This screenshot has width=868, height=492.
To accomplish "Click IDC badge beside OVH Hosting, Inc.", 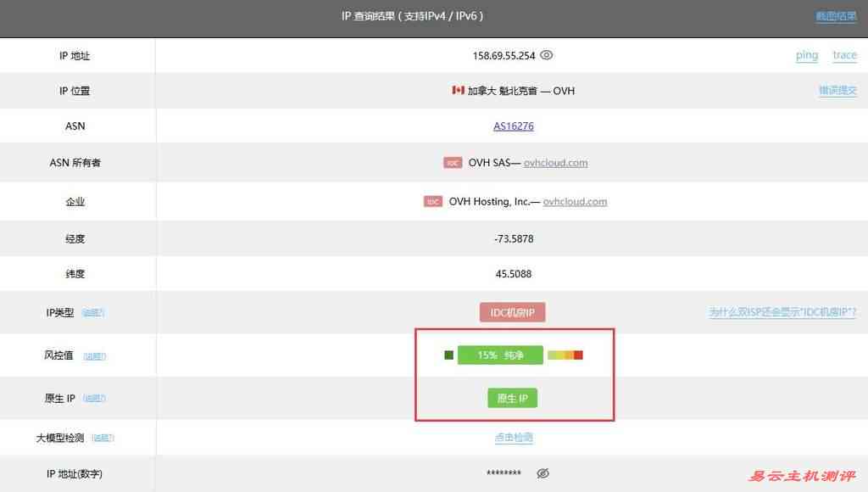I will 433,202.
